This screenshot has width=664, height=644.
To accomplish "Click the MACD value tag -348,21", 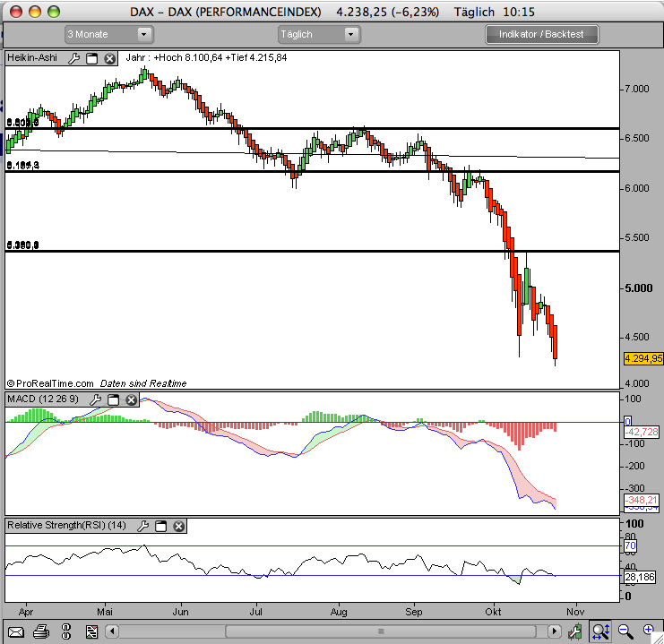I will (x=642, y=500).
